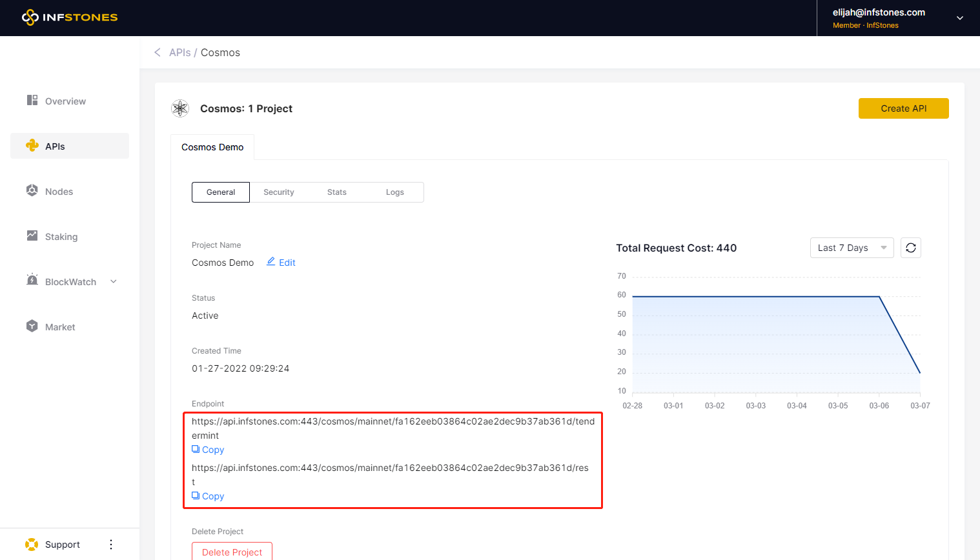
Task: Click the Cosmos Demo project name value
Action: tap(223, 263)
